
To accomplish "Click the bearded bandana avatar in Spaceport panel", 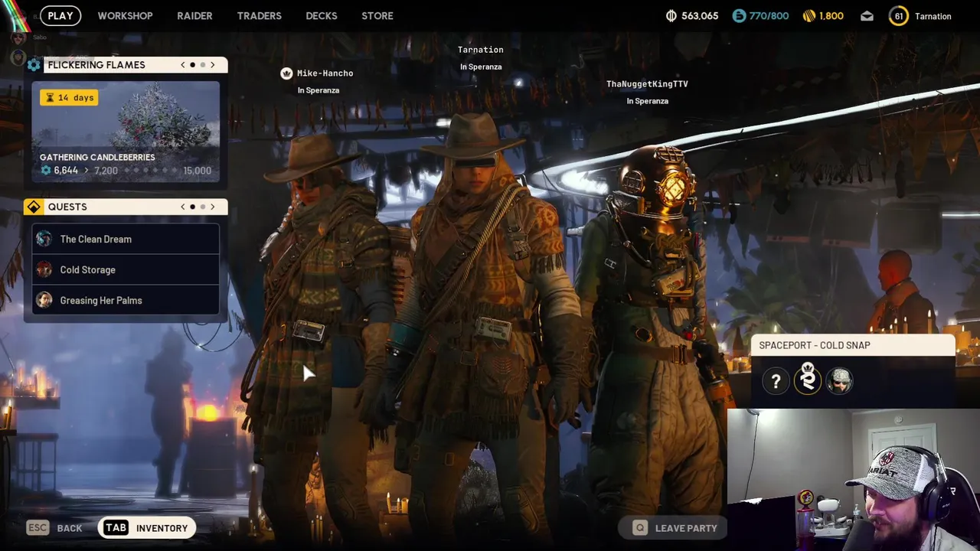I will [839, 381].
